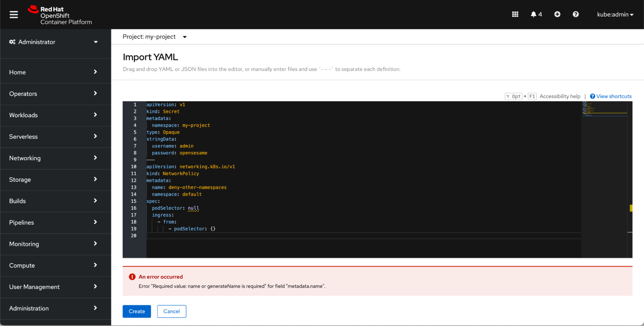Click 'namespace: default' on line 14

(177, 194)
